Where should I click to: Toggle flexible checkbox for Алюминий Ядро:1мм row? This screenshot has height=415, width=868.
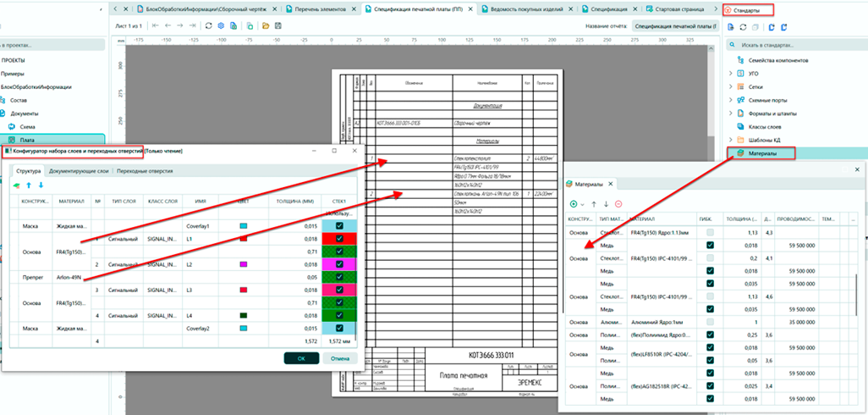point(710,322)
